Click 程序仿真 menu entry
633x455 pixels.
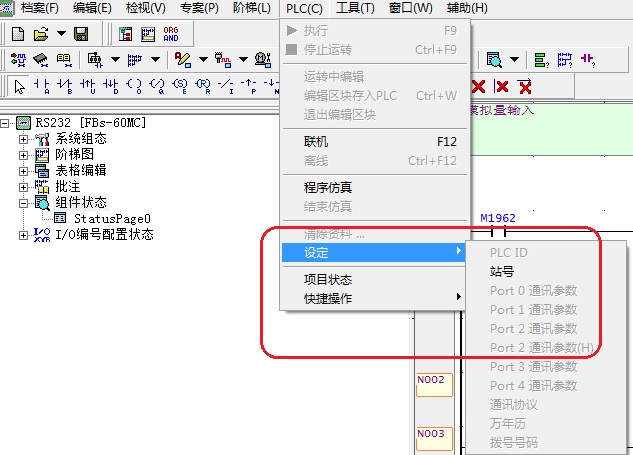click(328, 187)
